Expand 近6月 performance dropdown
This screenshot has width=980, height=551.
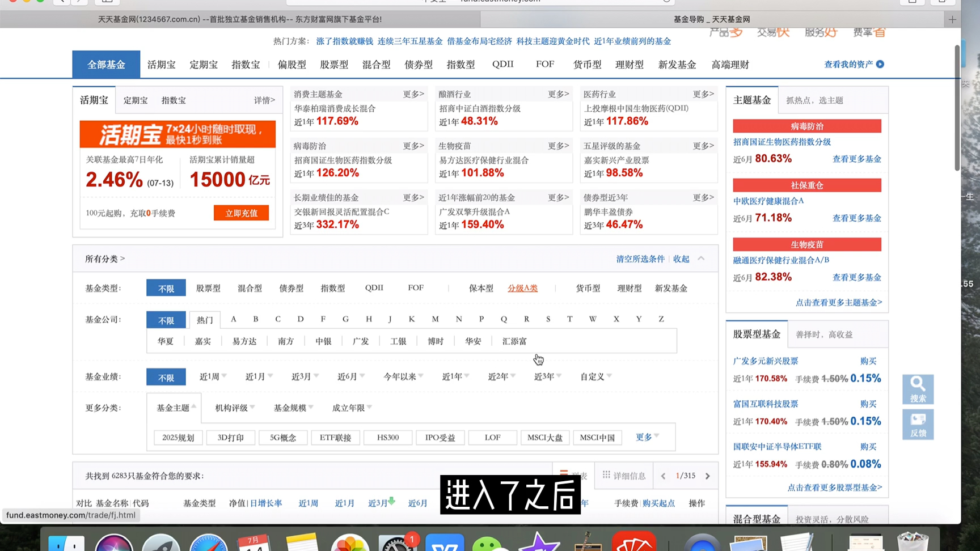coord(351,376)
